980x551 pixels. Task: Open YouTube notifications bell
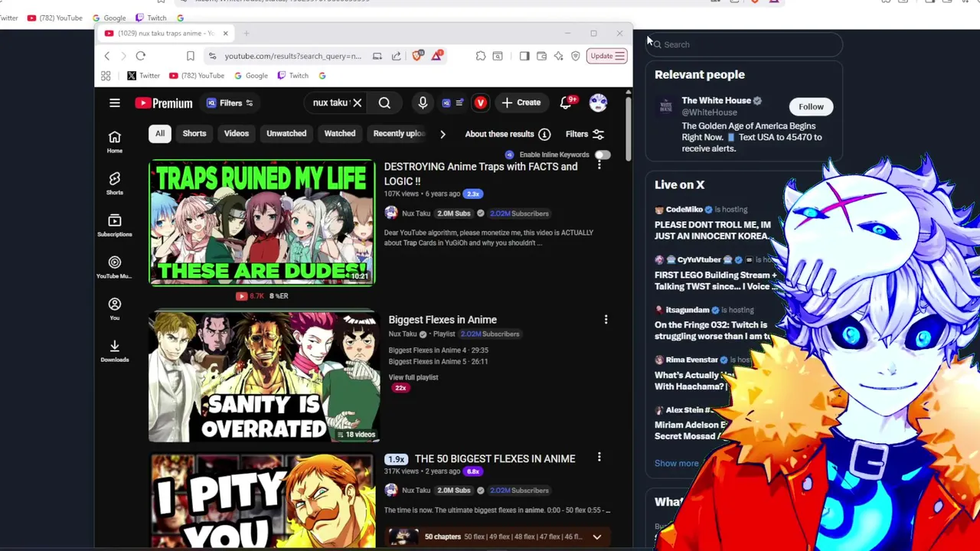[566, 103]
